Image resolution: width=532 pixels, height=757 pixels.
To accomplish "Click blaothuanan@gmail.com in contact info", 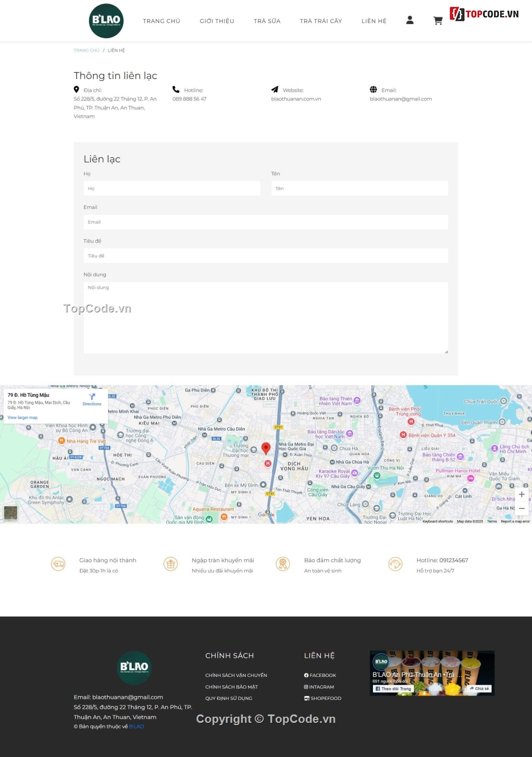I will [x=401, y=99].
